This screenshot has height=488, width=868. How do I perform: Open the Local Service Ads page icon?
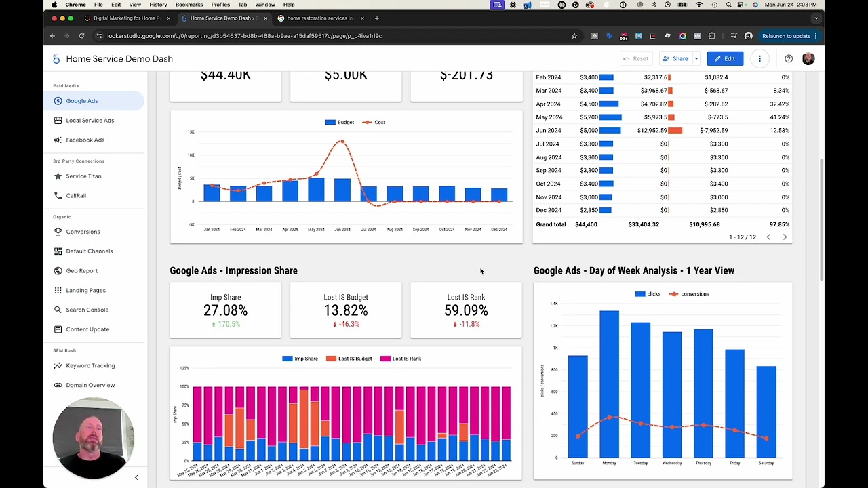[x=59, y=121]
